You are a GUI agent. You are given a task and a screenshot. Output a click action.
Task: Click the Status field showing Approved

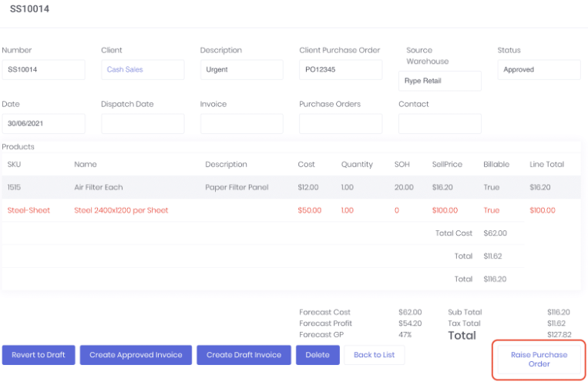pyautogui.click(x=539, y=69)
